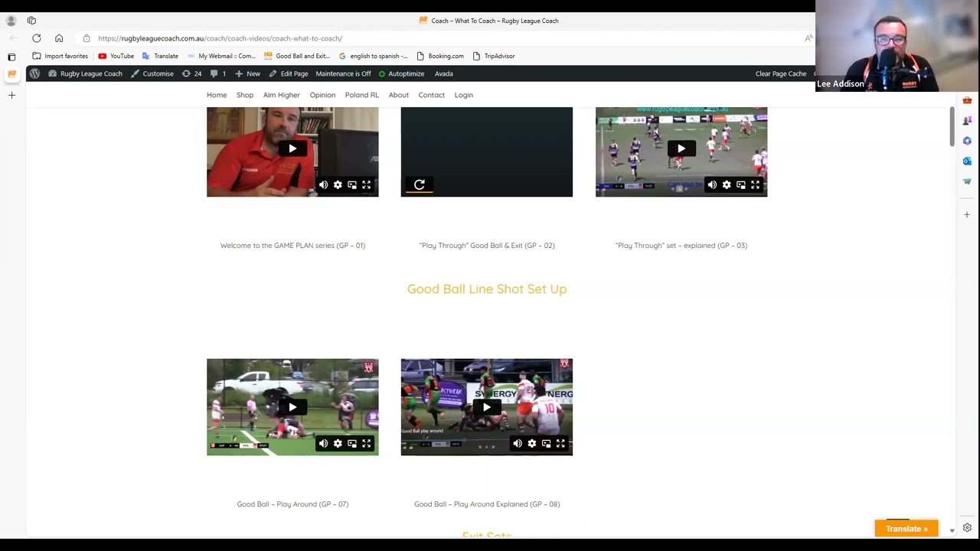980x551 pixels.
Task: Click Clear Page Cache in admin bar
Action: tap(781, 73)
